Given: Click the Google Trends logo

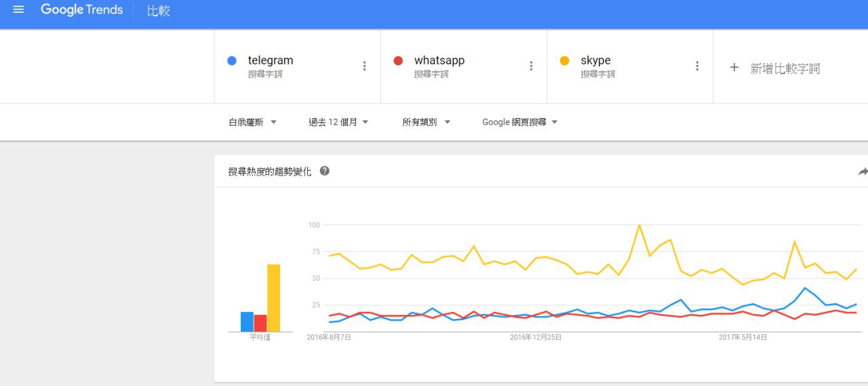Looking at the screenshot, I should [x=81, y=10].
